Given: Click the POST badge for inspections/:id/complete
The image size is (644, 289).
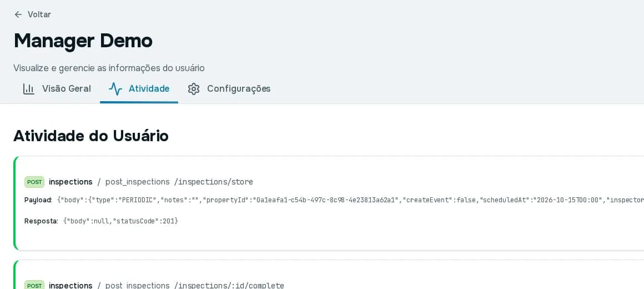Looking at the screenshot, I should coord(34,285).
